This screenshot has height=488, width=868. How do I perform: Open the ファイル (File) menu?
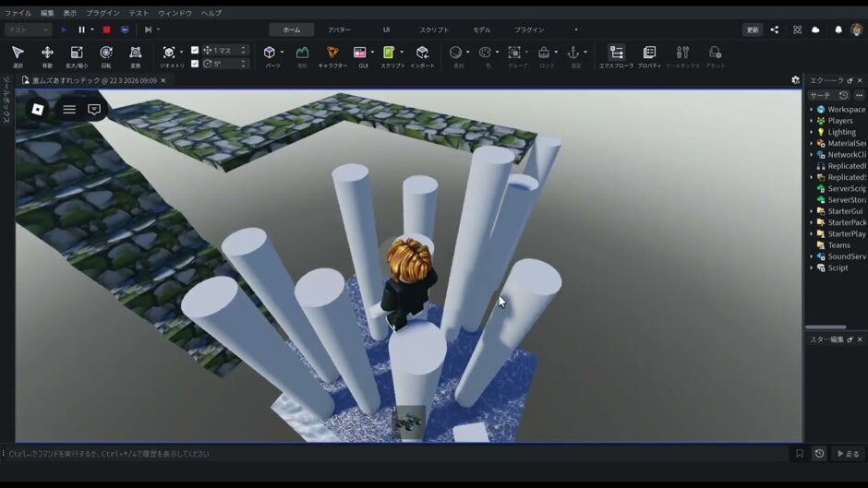pyautogui.click(x=18, y=13)
